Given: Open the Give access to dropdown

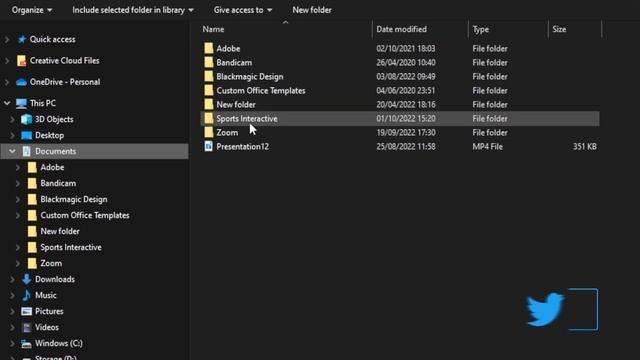Looking at the screenshot, I should pos(243,10).
